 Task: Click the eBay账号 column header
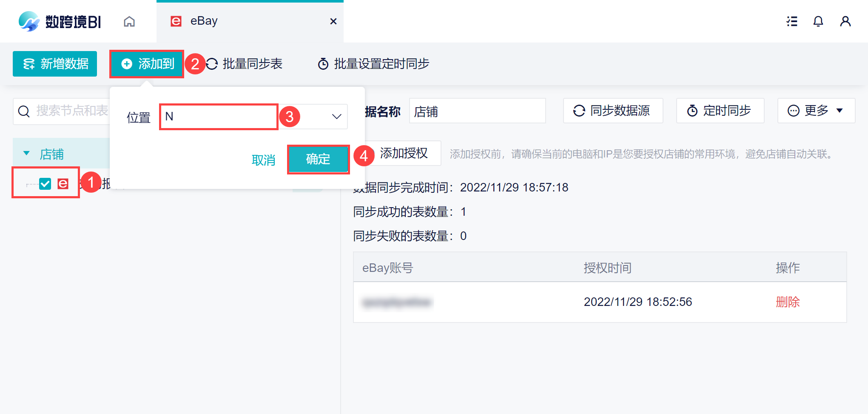[x=387, y=268]
